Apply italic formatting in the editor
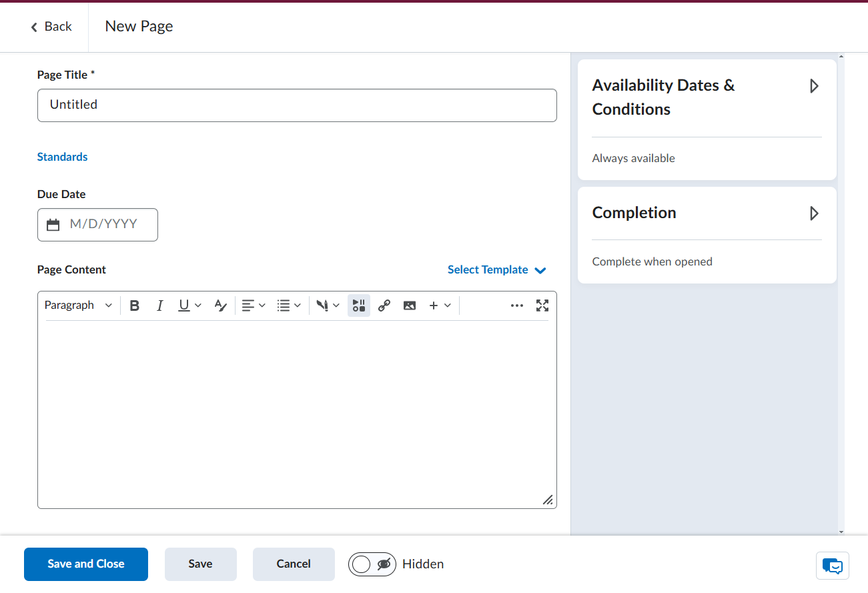Screen dimensions: 868x593 coord(159,306)
